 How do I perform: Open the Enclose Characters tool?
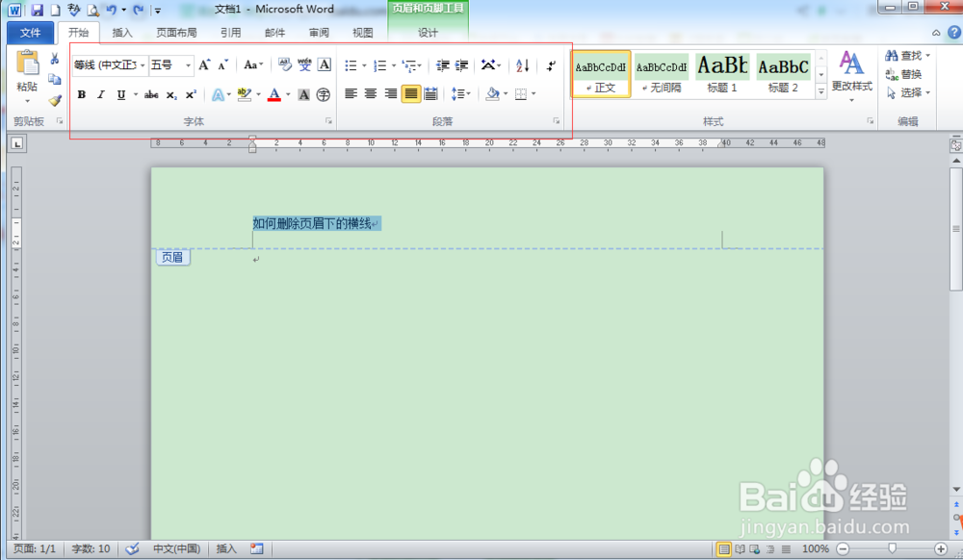323,94
